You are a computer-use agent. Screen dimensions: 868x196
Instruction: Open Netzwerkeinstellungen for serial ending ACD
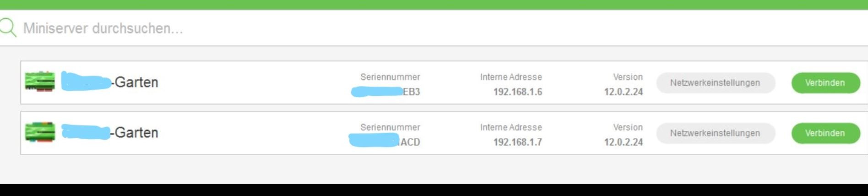(715, 133)
